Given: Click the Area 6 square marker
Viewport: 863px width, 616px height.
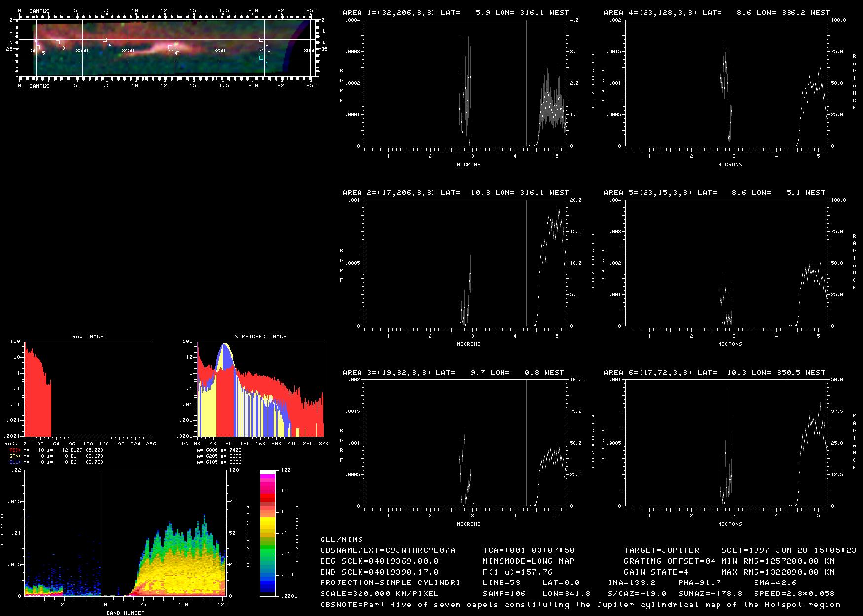Looking at the screenshot, I should [x=104, y=40].
